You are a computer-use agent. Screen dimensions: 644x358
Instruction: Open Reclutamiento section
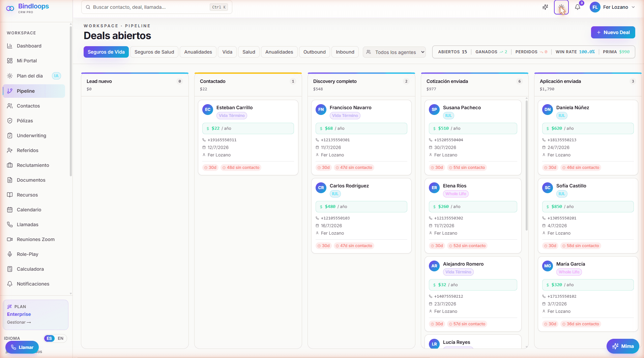click(x=34, y=165)
